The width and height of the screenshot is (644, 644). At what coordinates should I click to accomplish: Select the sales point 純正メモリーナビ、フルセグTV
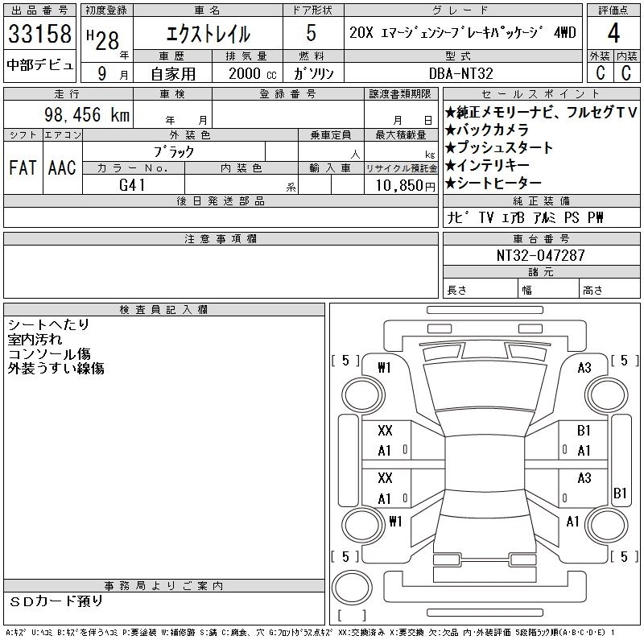[x=540, y=112]
